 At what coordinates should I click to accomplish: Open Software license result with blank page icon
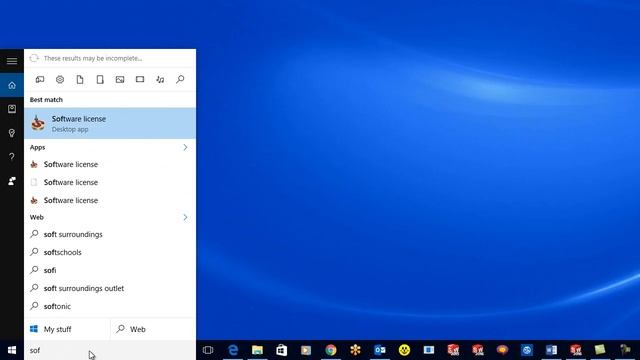point(110,182)
